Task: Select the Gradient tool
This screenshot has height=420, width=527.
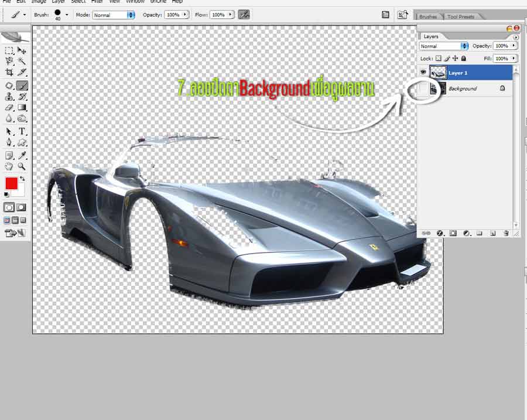Action: pyautogui.click(x=22, y=108)
